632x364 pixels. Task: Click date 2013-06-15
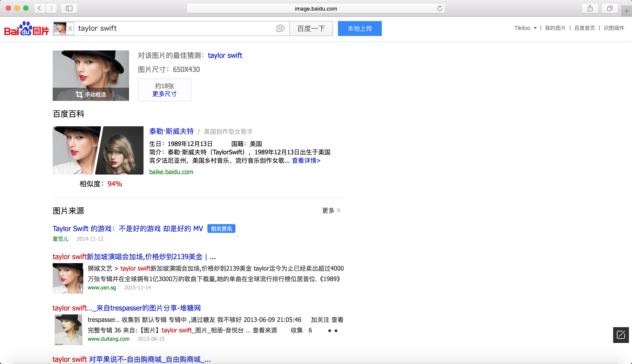click(151, 339)
